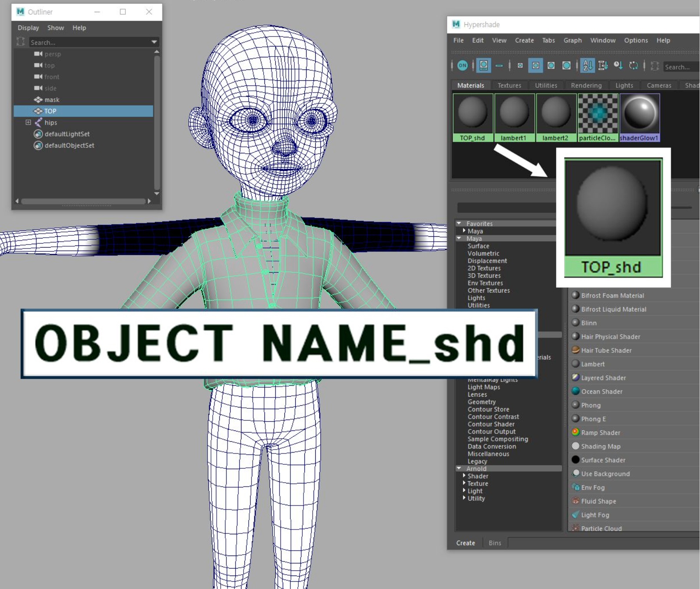Select the shaderGlow1 material swatch

[640, 118]
